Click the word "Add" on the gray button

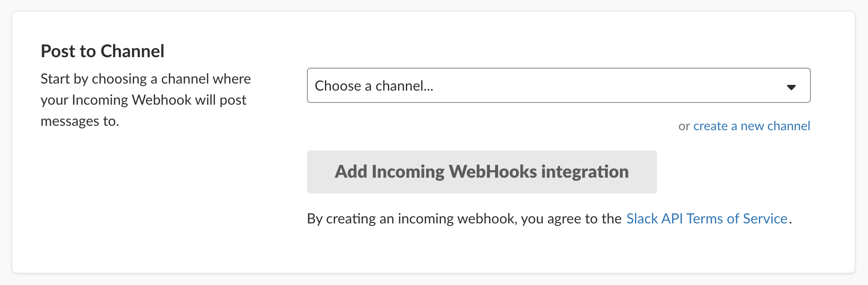351,172
